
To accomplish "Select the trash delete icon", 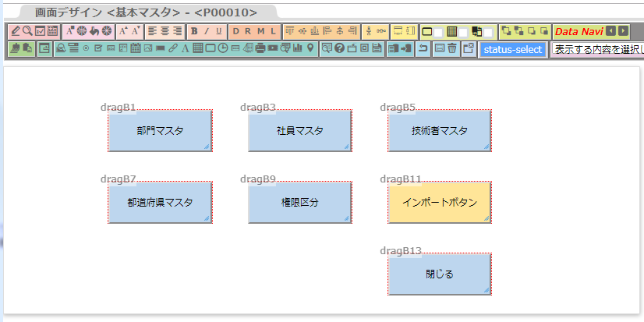I will (x=451, y=48).
